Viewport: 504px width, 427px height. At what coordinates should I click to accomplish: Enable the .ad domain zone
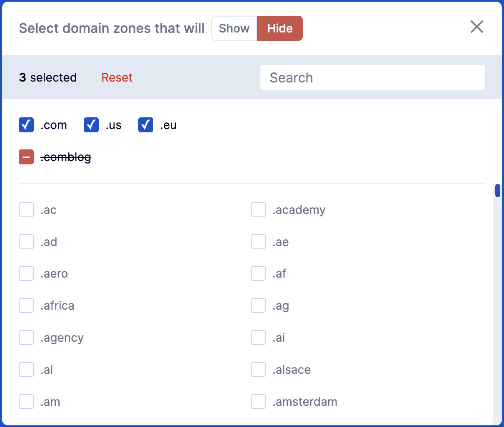coord(26,242)
